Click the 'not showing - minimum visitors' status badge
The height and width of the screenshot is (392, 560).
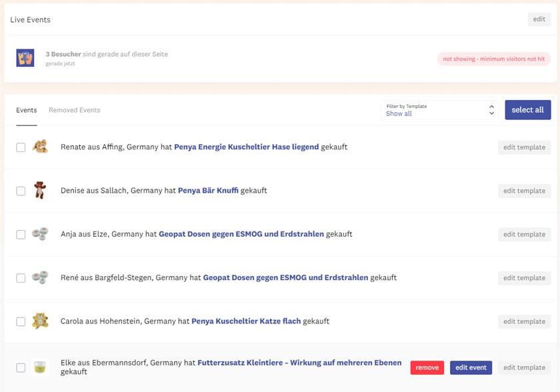493,59
